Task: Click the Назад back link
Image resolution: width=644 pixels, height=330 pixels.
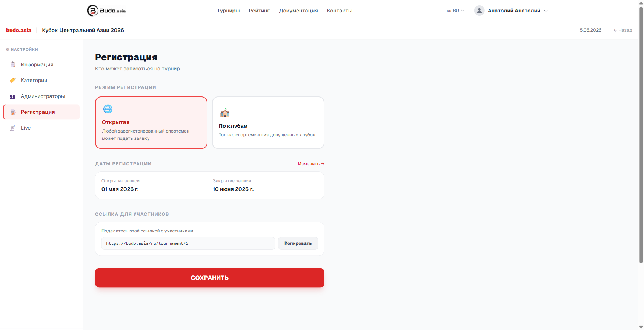Action: pyautogui.click(x=623, y=30)
